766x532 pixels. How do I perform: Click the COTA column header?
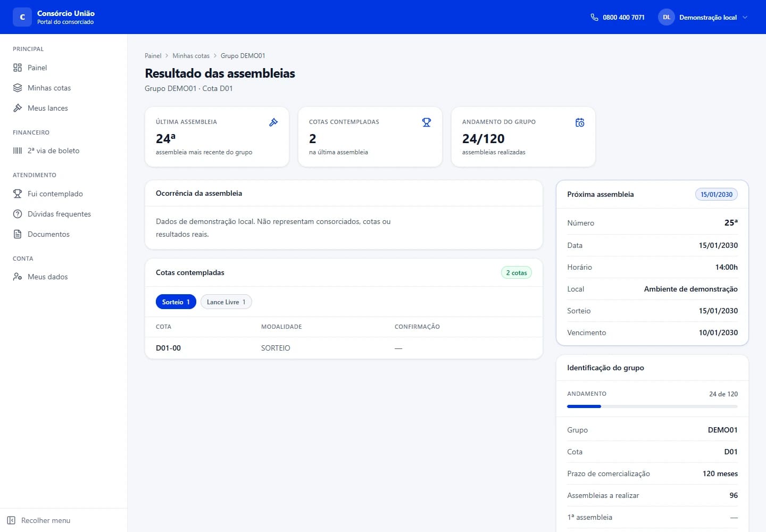click(x=164, y=327)
